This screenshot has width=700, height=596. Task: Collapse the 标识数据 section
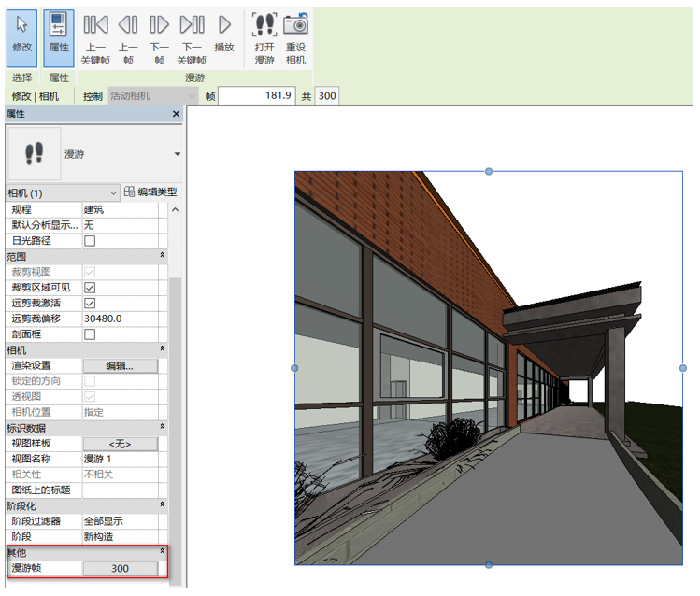click(162, 427)
